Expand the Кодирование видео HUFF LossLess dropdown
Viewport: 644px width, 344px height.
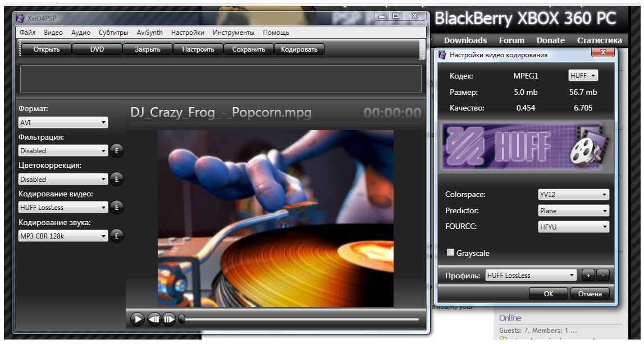pos(63,207)
